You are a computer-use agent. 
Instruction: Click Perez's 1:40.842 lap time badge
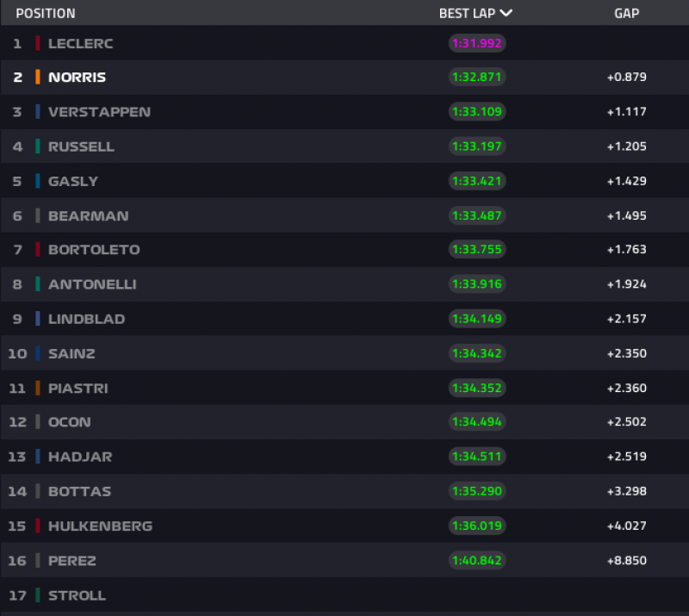476,560
